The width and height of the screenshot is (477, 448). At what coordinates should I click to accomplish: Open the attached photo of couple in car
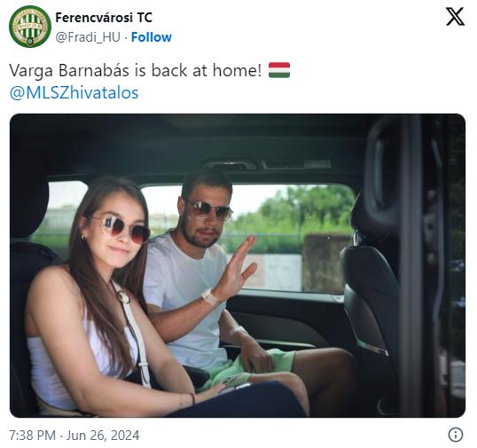(x=238, y=265)
